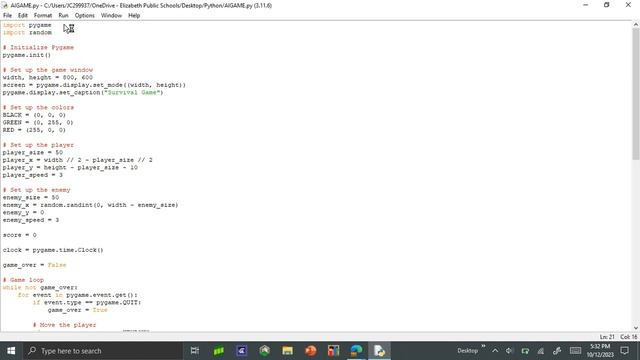Click '# Move the player' comment
640x360 pixels.
coord(64,325)
